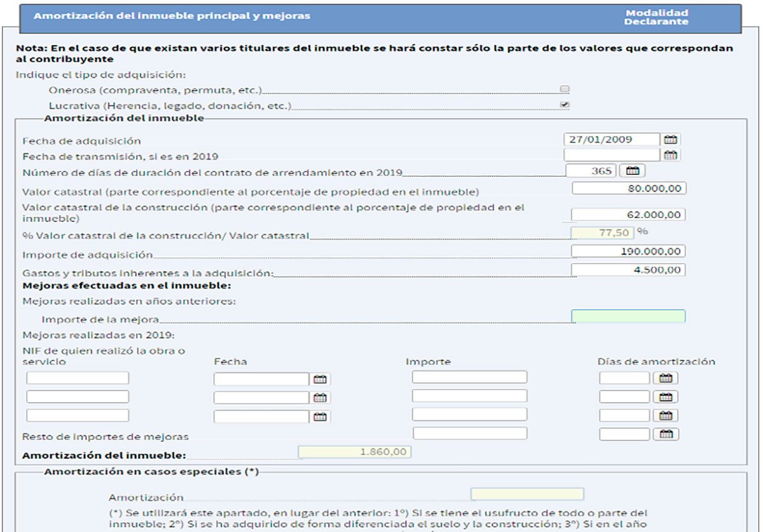Click the empty Fecha de transmisión field

point(612,155)
